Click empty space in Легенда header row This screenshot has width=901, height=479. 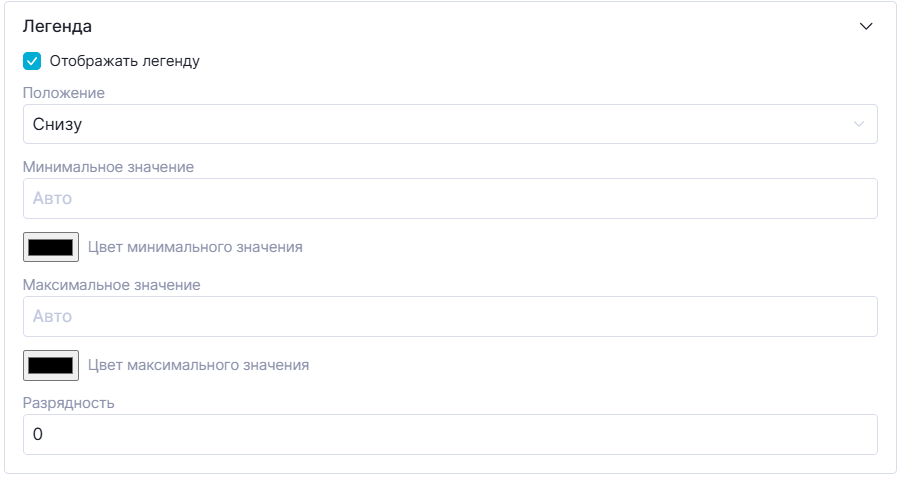pos(450,27)
